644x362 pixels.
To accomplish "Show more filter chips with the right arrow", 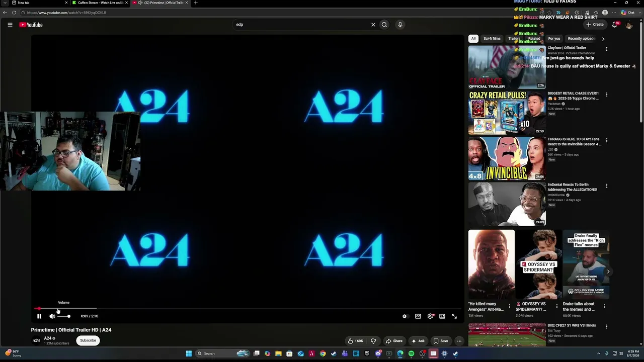I will click(603, 39).
